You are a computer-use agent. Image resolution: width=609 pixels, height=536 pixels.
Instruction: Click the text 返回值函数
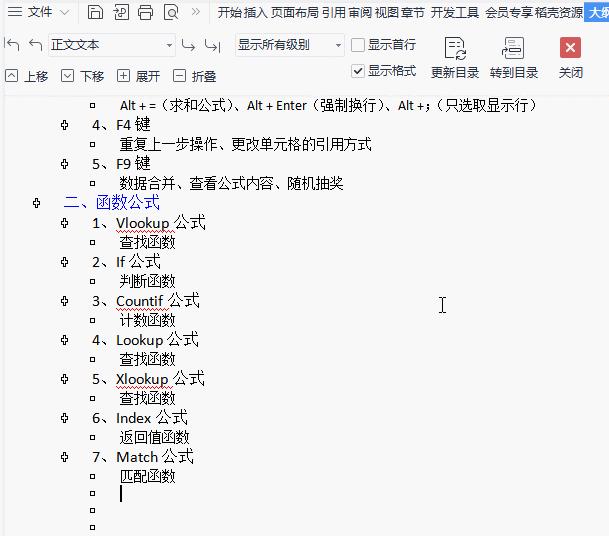tap(154, 437)
